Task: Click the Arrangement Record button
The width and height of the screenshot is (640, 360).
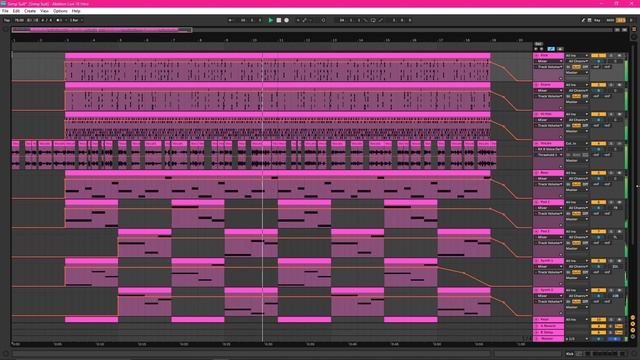Action: tap(287, 20)
